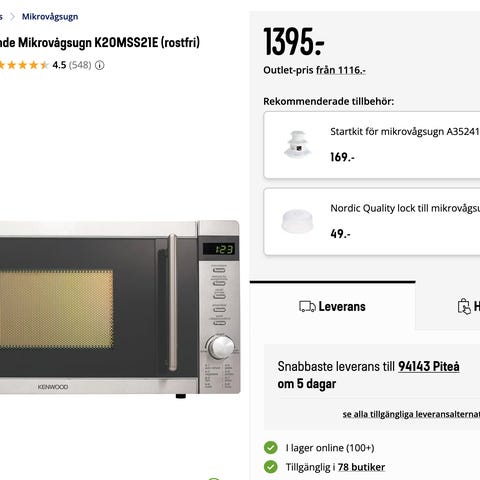
Task: Open the Outlet-pris från 1116 link
Action: [x=314, y=70]
